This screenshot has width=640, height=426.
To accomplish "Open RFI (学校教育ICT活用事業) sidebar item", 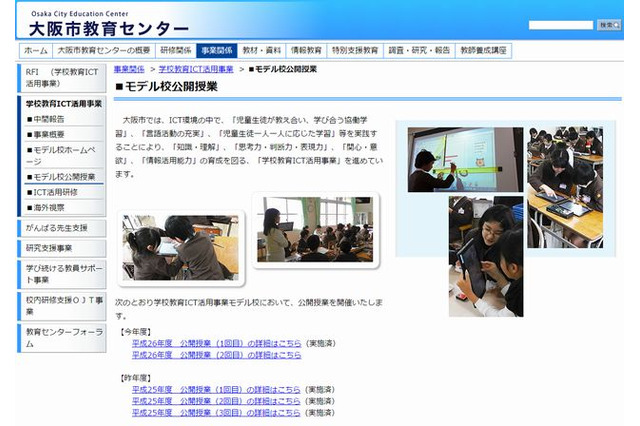I will coord(62,78).
